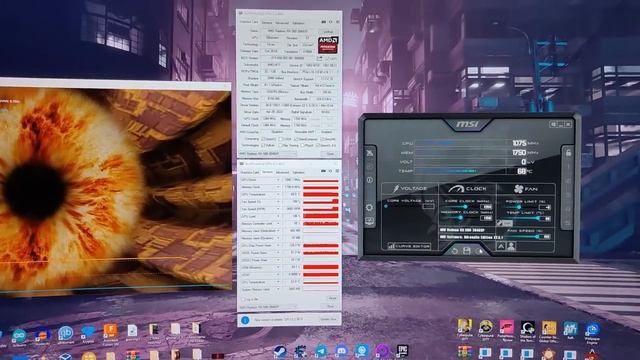Screen dimensions: 640x360
Task: Open the hamburger menu in upper GPU-Z window
Action: pyautogui.click(x=338, y=22)
